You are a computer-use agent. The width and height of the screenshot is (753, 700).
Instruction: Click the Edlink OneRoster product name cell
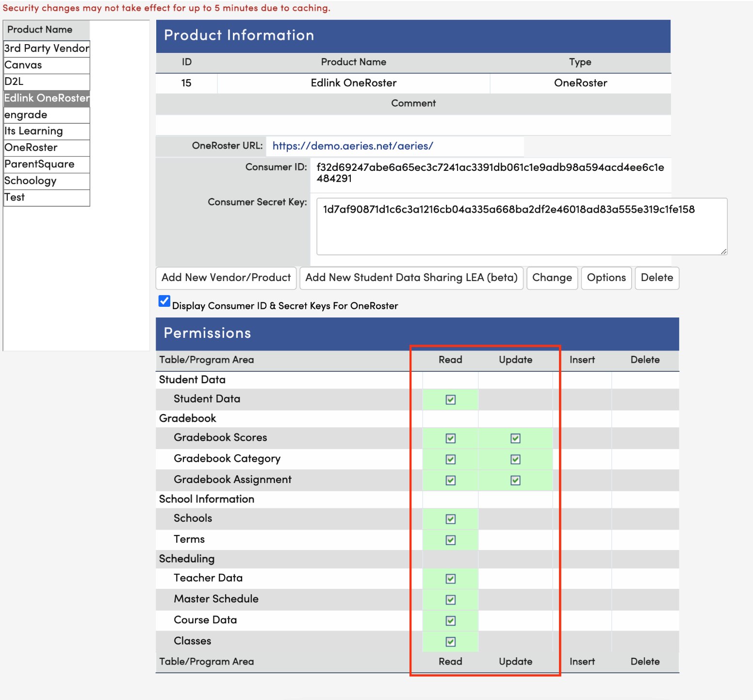point(354,83)
